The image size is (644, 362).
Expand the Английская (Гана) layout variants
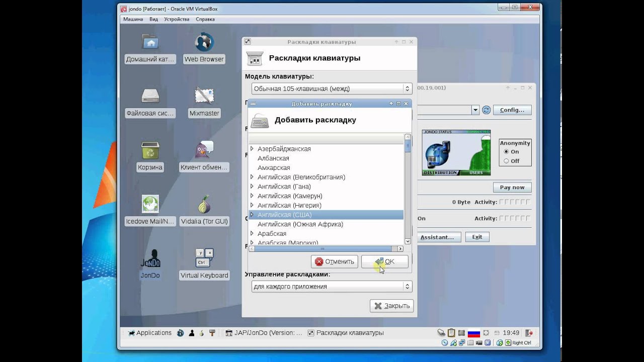click(x=252, y=187)
